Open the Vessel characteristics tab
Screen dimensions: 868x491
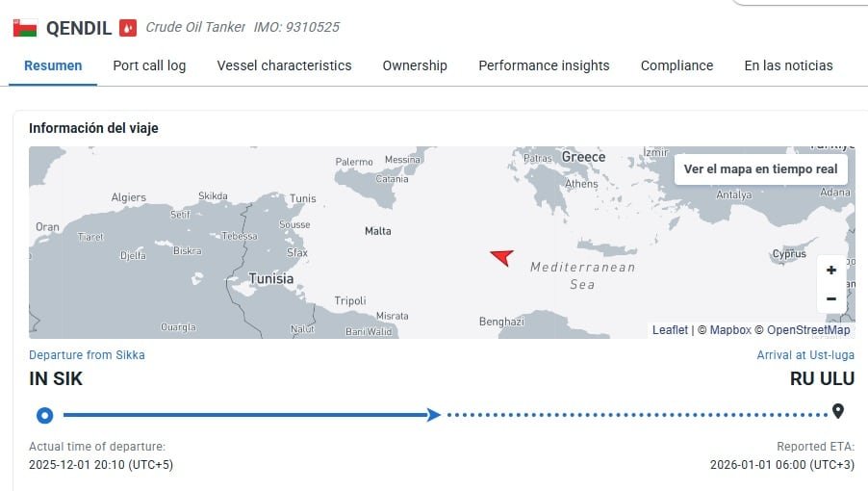[x=284, y=65]
